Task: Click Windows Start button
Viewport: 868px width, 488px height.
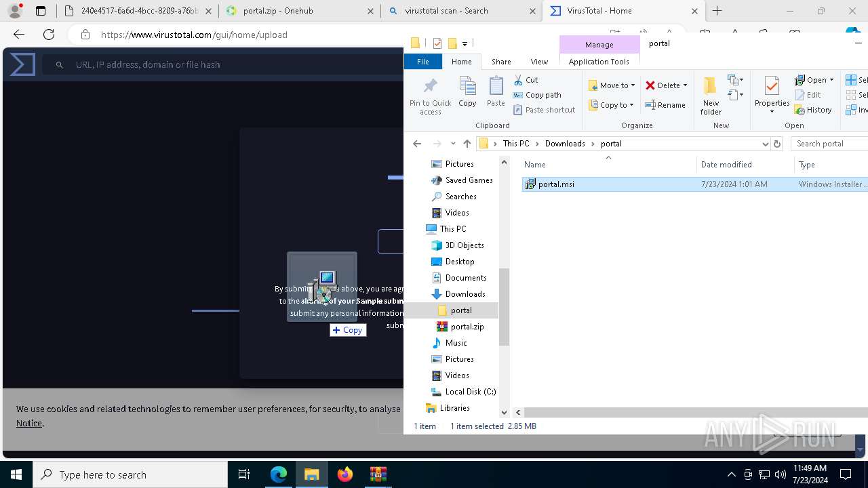Action: point(16,474)
